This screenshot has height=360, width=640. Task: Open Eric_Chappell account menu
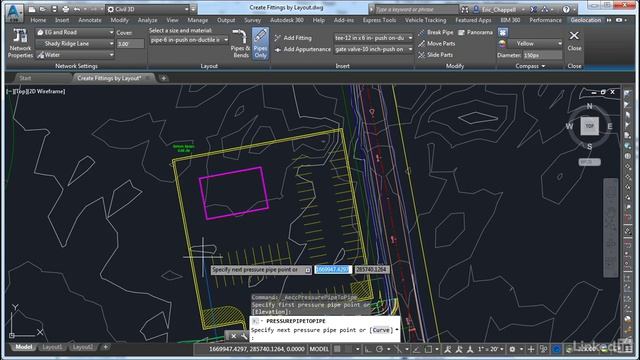point(499,9)
